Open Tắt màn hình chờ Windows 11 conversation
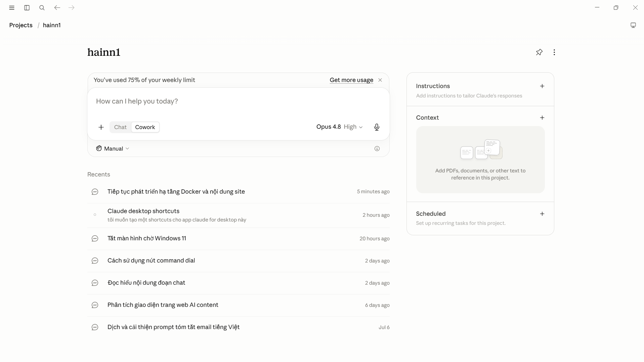644x362 pixels. pos(239,239)
